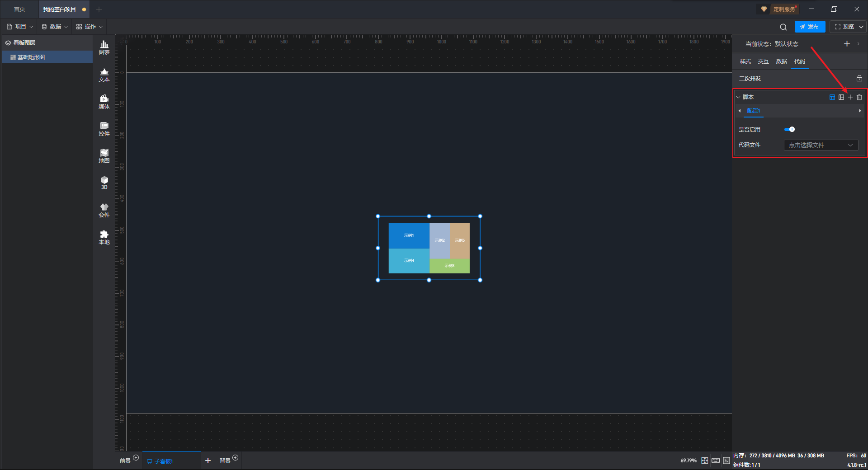Viewport: 868px width, 470px height.
Task: Click the search magnifier icon in toolbar
Action: click(x=783, y=27)
